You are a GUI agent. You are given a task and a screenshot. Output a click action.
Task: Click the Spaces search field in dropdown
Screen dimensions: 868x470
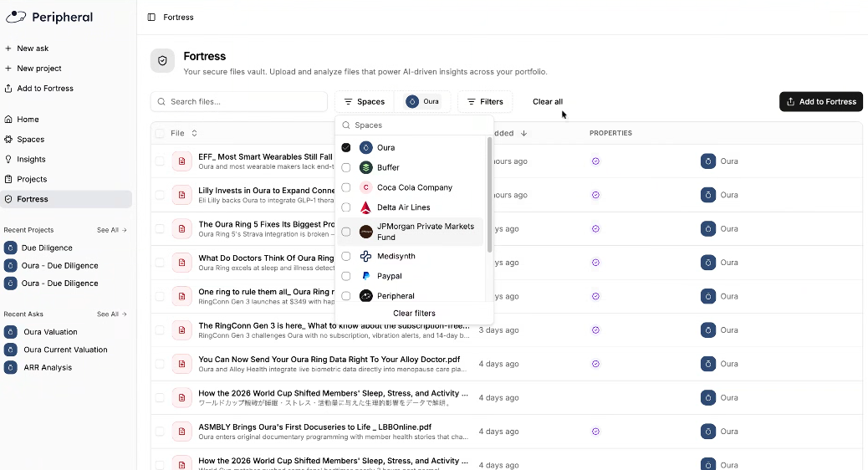click(x=414, y=125)
